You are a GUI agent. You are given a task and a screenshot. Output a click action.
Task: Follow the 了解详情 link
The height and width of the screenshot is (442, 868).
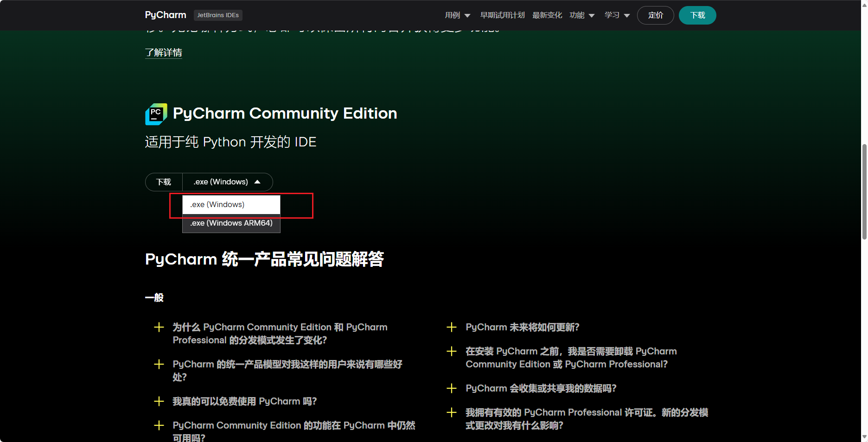coord(164,53)
